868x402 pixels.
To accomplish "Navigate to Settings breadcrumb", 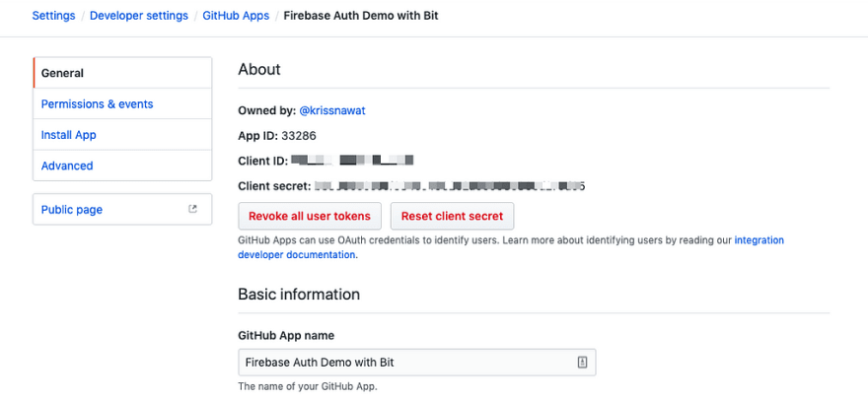I will click(53, 16).
